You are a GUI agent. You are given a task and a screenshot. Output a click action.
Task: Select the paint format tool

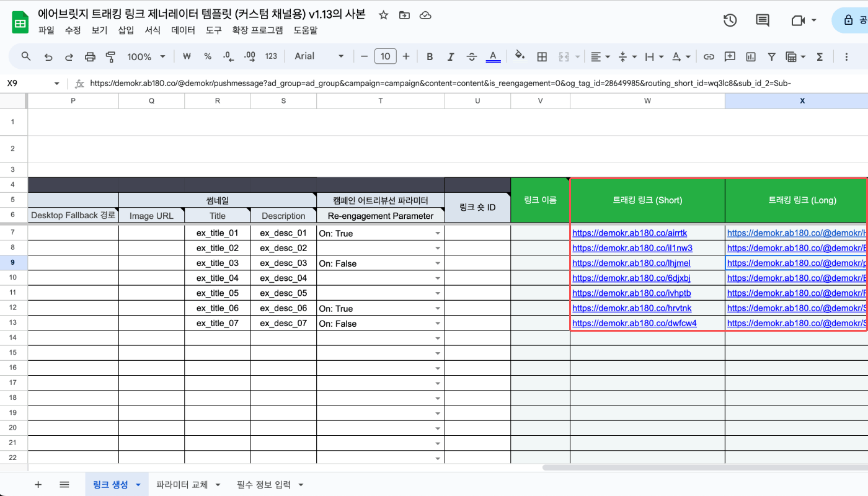pos(111,56)
